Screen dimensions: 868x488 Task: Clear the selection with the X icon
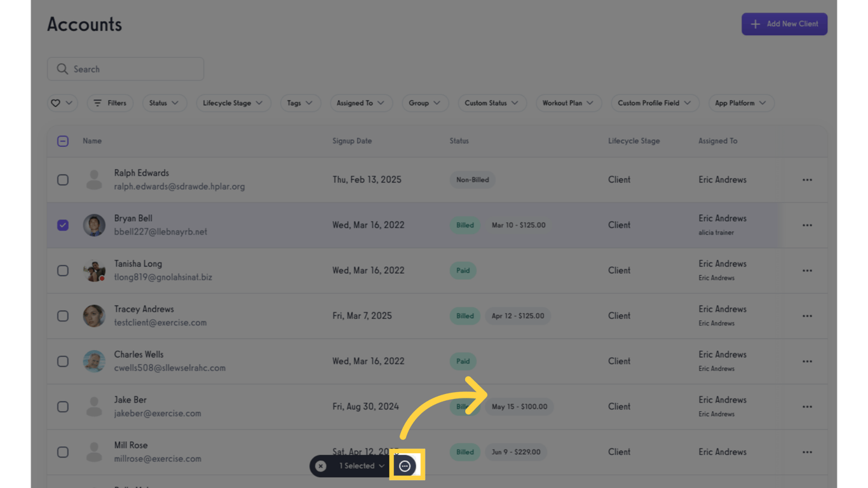point(321,466)
